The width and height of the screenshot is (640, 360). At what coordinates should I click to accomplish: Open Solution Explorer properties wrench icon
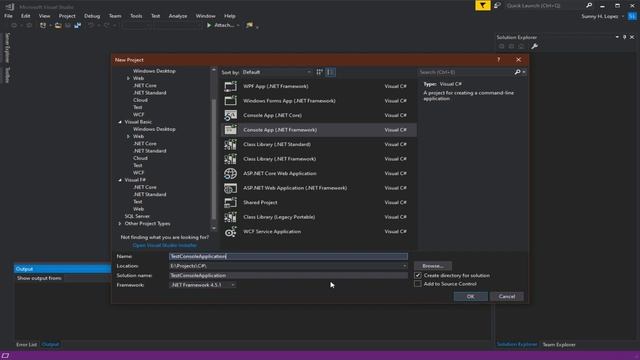coord(534,46)
